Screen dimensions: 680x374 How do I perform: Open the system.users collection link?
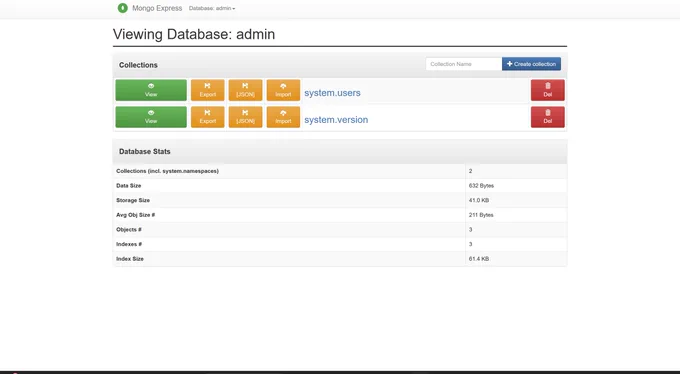(332, 93)
